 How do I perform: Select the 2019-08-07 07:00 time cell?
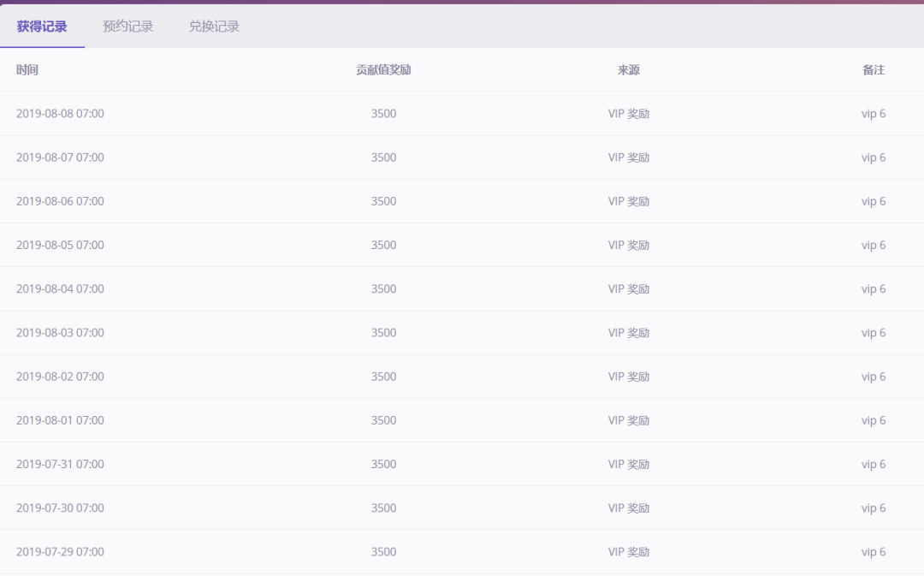pos(60,157)
